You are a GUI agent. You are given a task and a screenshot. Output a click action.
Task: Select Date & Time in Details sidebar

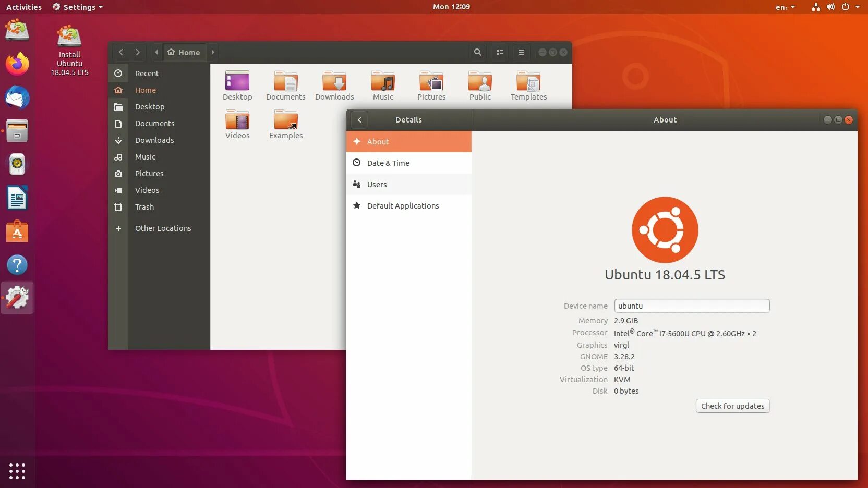click(x=409, y=163)
